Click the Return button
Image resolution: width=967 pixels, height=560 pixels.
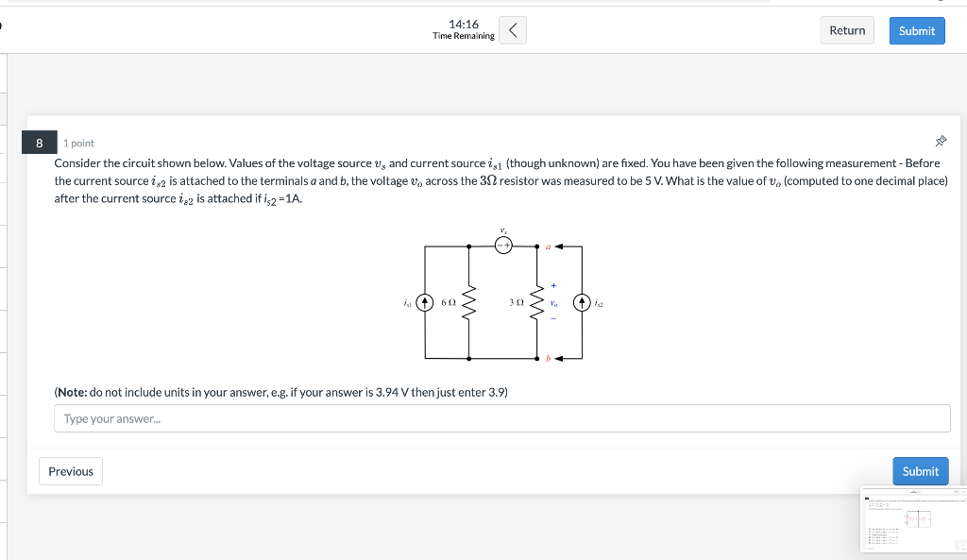pos(846,29)
